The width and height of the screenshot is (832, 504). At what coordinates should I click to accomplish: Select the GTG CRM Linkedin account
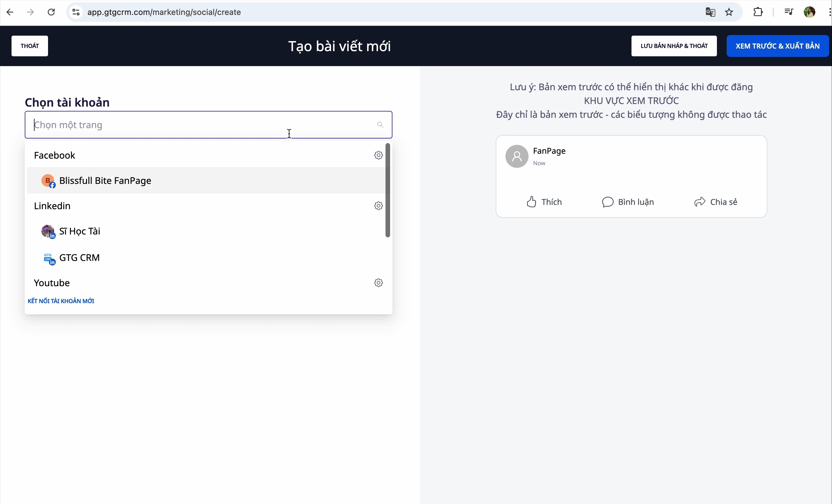tap(79, 258)
